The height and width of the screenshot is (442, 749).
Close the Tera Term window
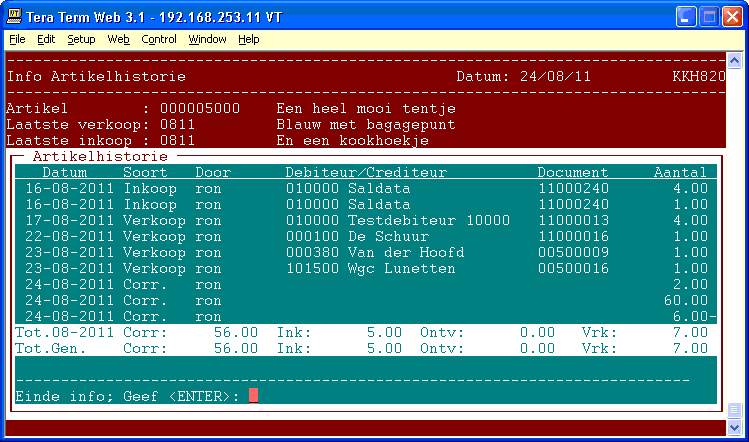(x=732, y=16)
